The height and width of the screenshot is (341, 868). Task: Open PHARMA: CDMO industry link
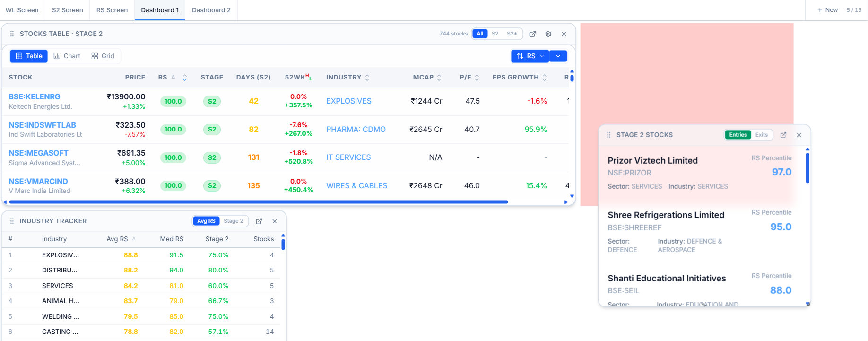[356, 130]
